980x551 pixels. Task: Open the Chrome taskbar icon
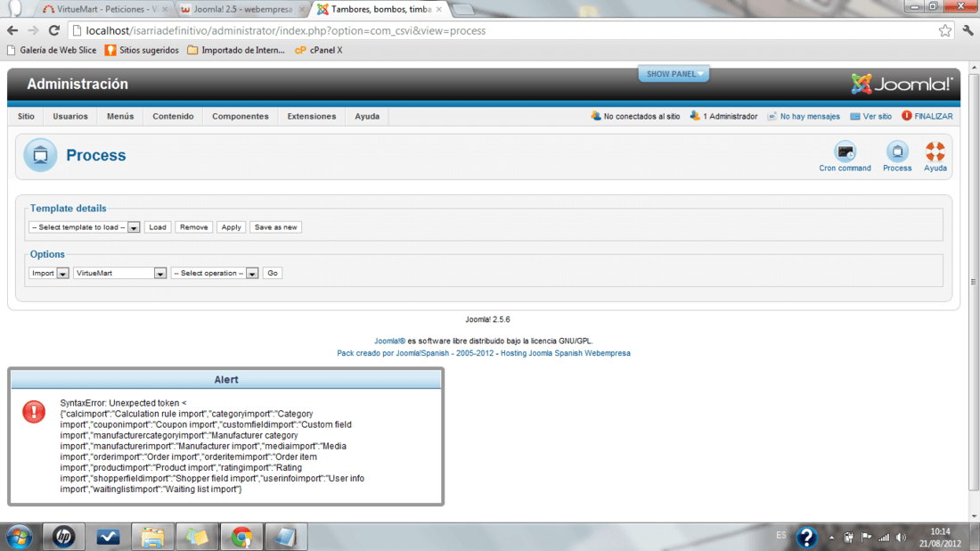[241, 537]
